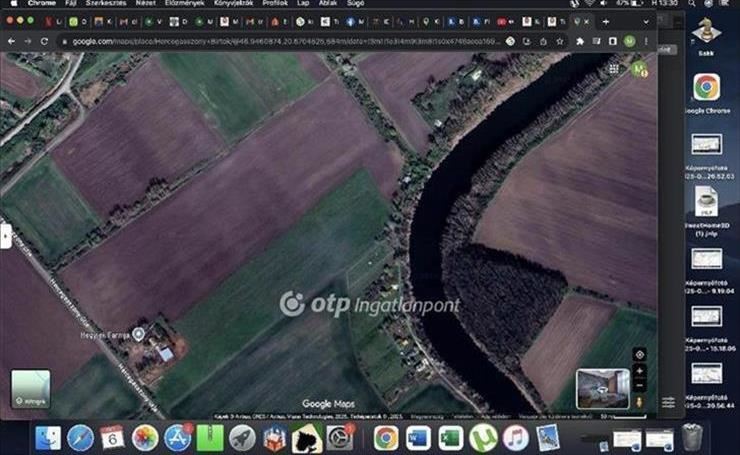Click the Google Maps zoom in button
The width and height of the screenshot is (740, 455).
click(640, 371)
